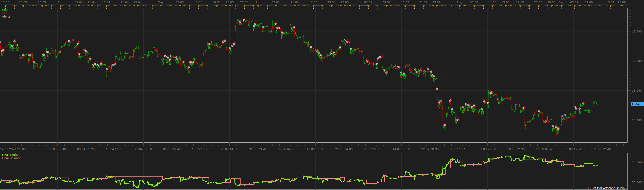This screenshot has width=644, height=190.
Task: Click the yellow marker beneath the Jun label
Action: pos(258,6)
